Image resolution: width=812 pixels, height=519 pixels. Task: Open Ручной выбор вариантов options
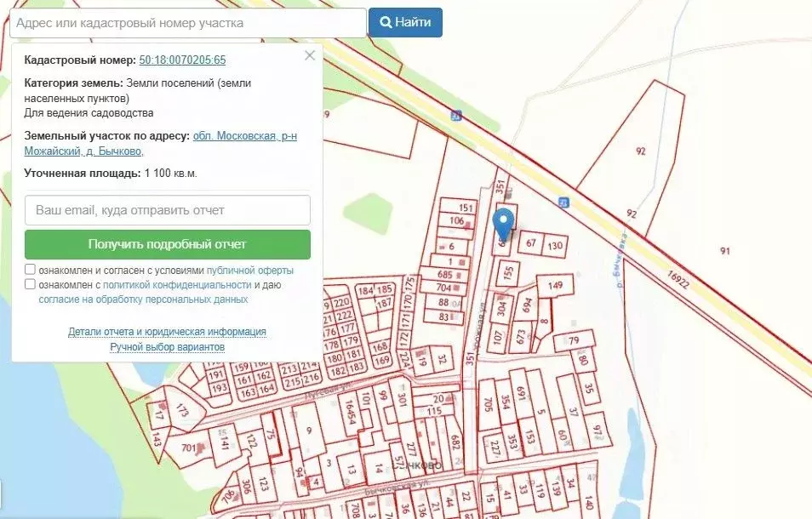point(167,347)
